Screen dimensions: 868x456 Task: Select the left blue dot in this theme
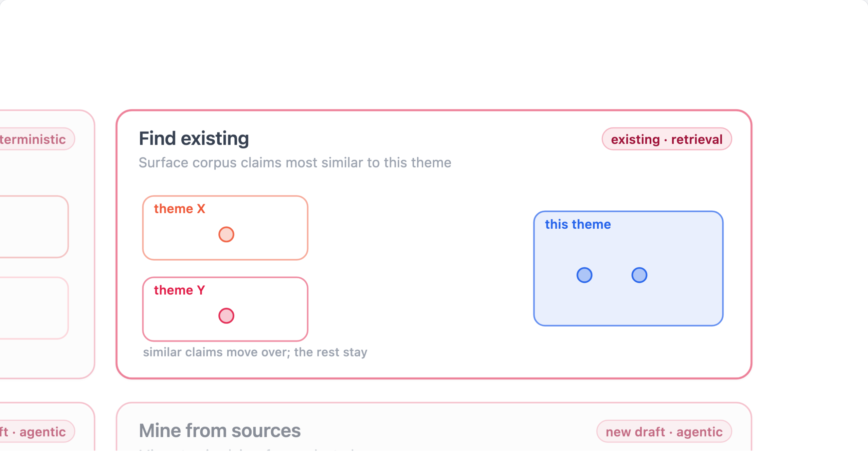coord(584,275)
